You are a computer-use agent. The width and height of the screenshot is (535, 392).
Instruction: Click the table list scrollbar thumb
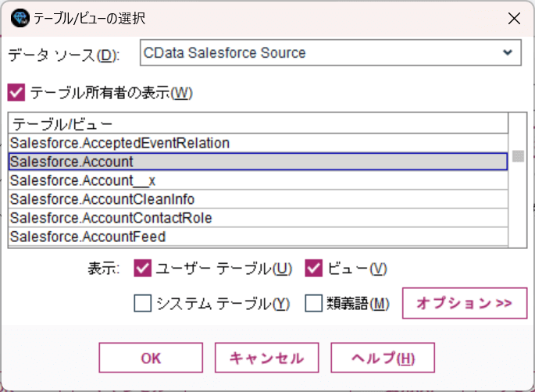point(518,156)
